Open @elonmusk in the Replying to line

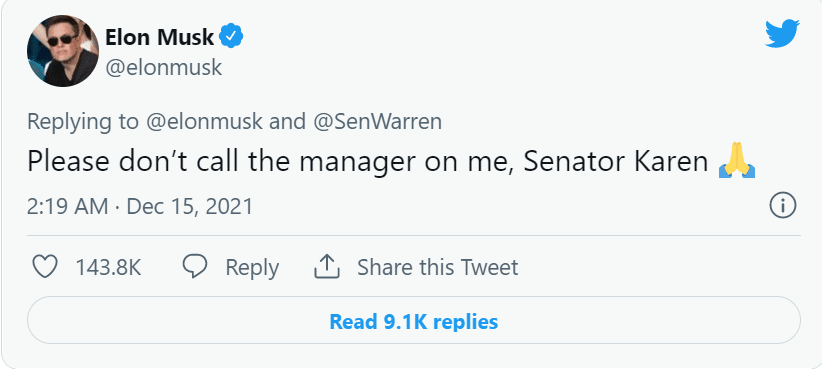tap(204, 122)
